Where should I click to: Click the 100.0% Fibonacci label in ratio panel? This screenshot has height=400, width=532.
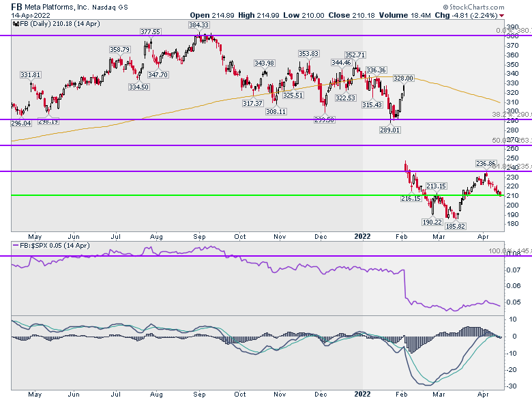pos(510,251)
